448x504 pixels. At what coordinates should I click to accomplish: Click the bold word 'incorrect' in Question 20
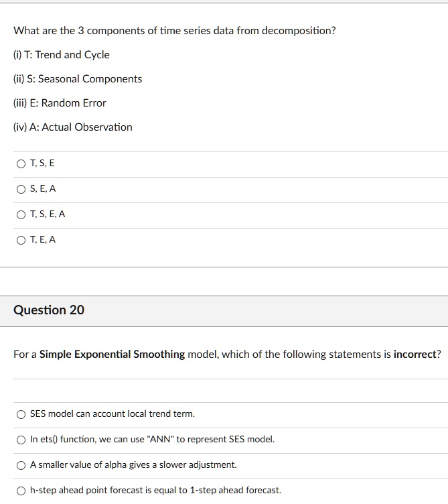coord(415,355)
